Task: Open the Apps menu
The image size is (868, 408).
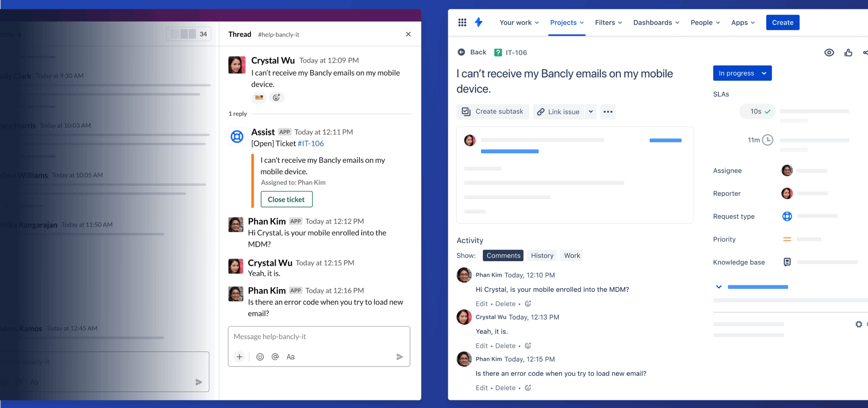Action: point(743,22)
